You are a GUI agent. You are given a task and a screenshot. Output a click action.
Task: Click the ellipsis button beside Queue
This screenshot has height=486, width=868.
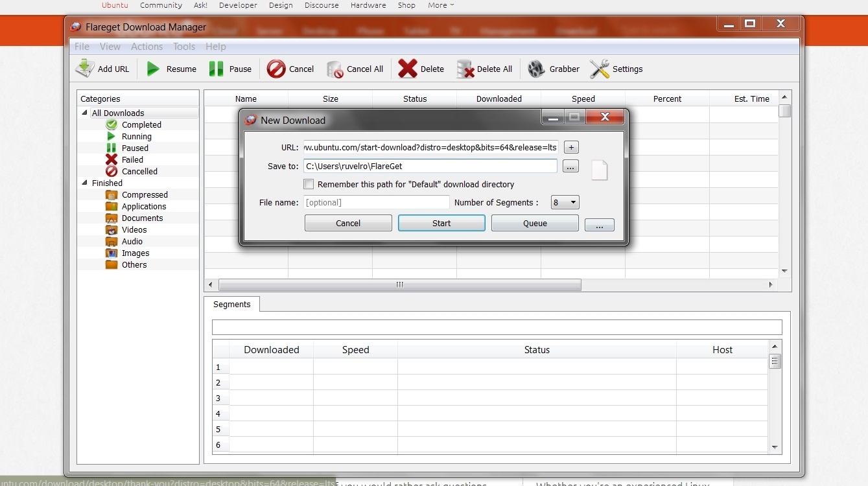point(599,226)
